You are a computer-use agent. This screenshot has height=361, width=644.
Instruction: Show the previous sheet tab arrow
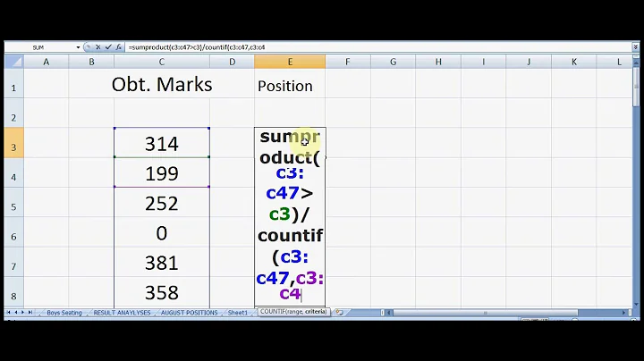(x=15, y=313)
